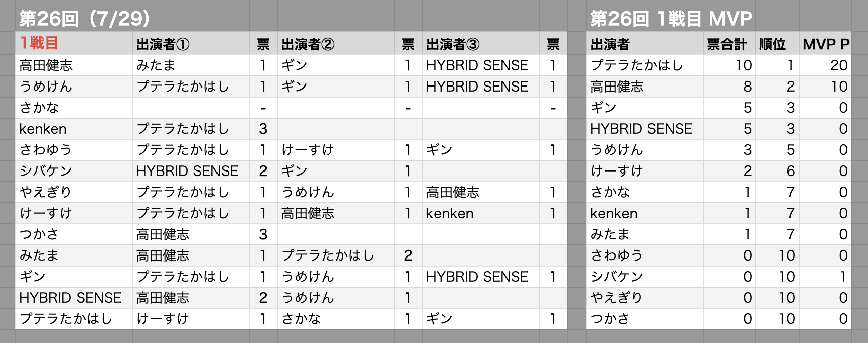Click the シバケン row label in left table
The height and width of the screenshot is (343, 868).
click(x=46, y=171)
